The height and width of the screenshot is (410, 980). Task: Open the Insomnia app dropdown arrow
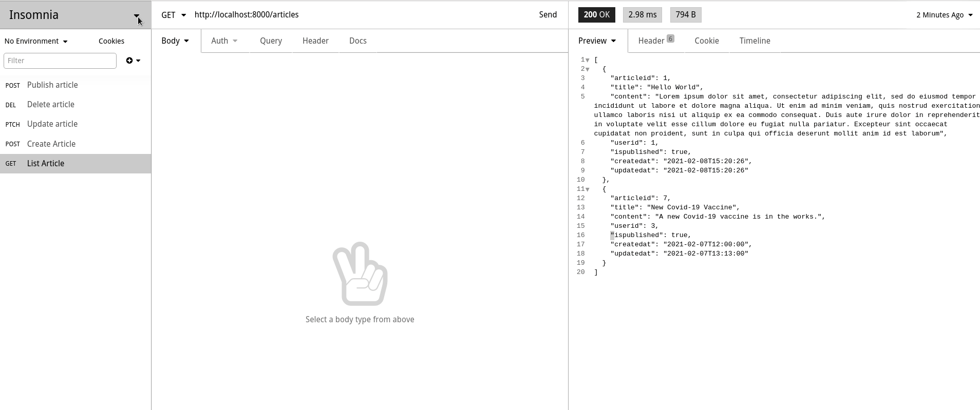click(x=137, y=15)
